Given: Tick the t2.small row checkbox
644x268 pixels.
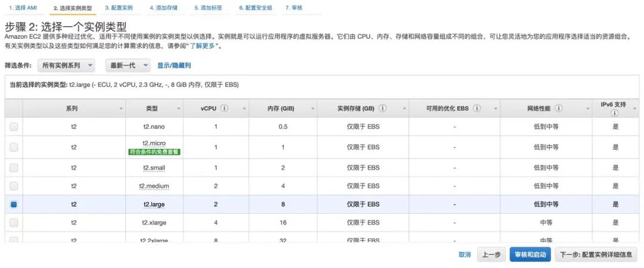Looking at the screenshot, I should 14,167.
